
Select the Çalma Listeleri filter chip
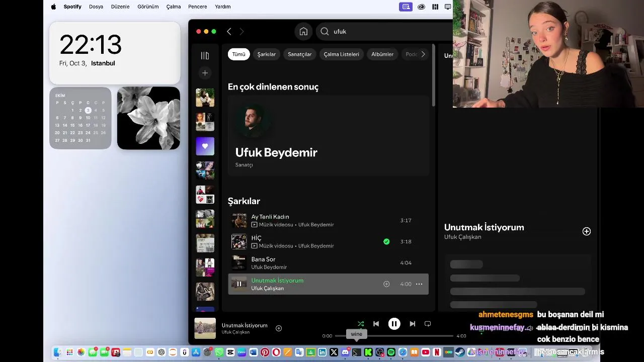tap(342, 54)
